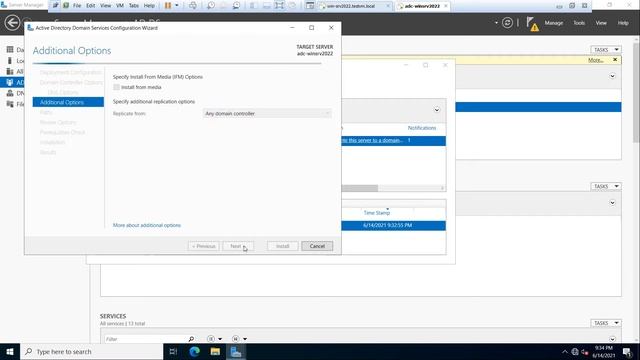Click the Previous button in wizard
The height and width of the screenshot is (360, 640).
click(x=204, y=246)
